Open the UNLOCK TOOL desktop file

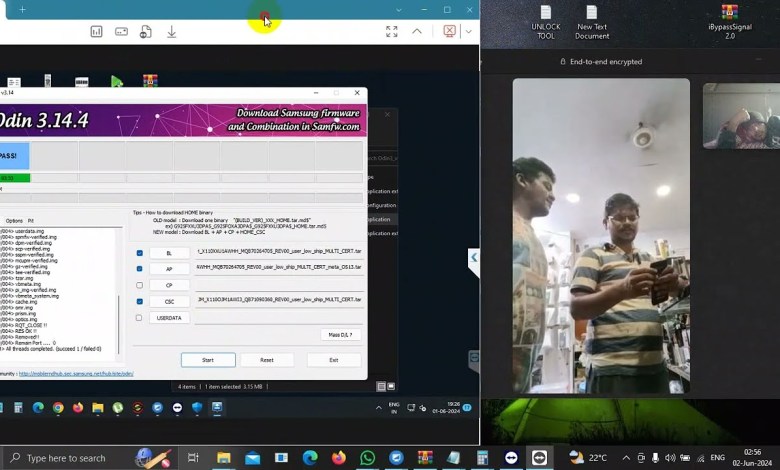(545, 22)
